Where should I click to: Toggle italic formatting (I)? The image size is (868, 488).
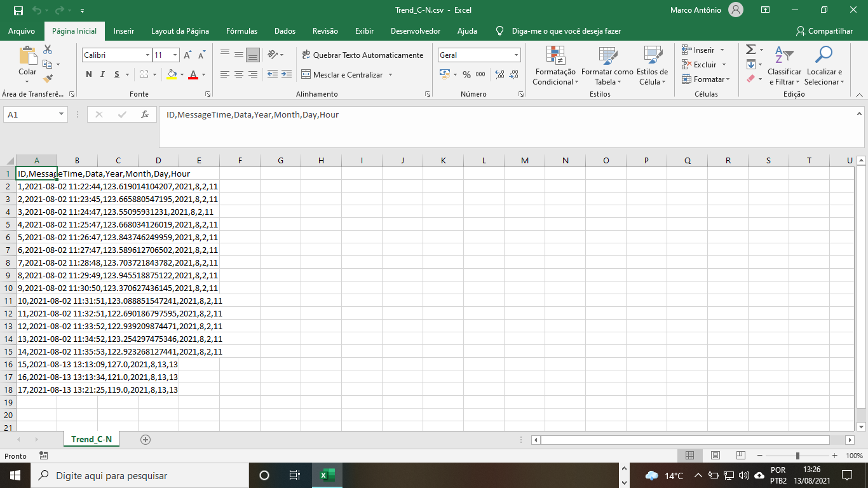coord(103,75)
